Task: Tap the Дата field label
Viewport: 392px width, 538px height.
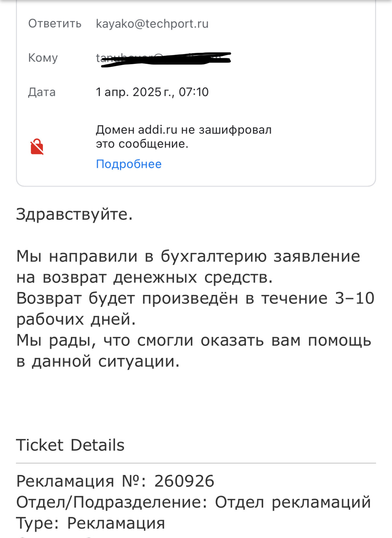Action: (42, 92)
